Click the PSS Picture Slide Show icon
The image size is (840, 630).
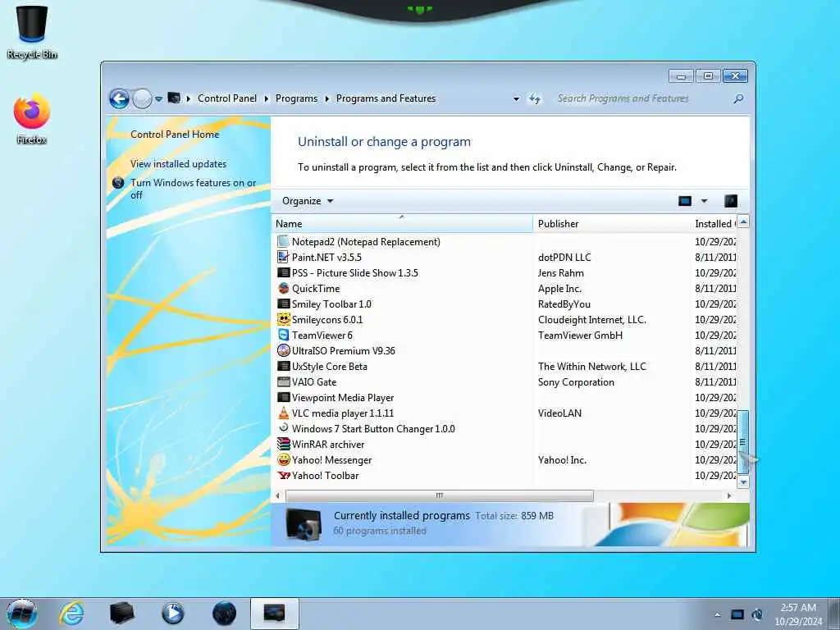pyautogui.click(x=283, y=272)
